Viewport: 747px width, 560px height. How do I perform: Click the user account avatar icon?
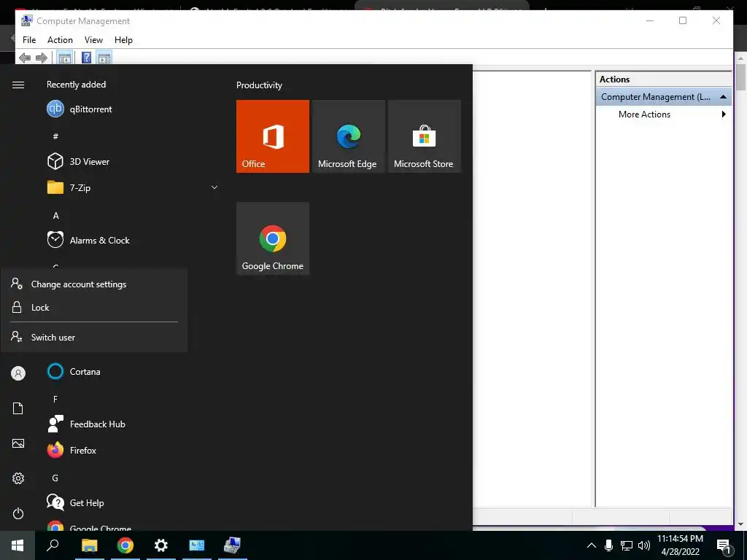pos(18,373)
